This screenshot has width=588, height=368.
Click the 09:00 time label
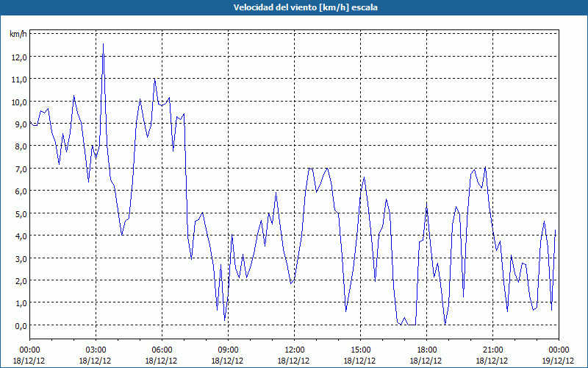pos(228,350)
